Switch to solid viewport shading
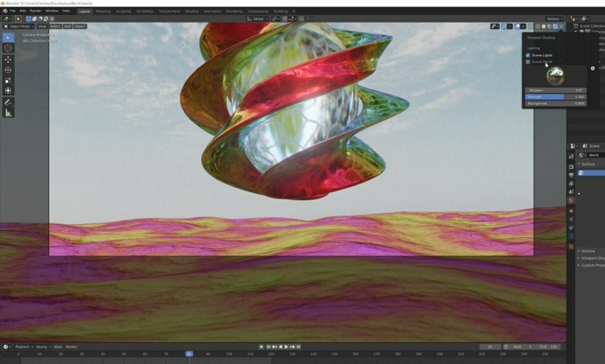 point(544,27)
